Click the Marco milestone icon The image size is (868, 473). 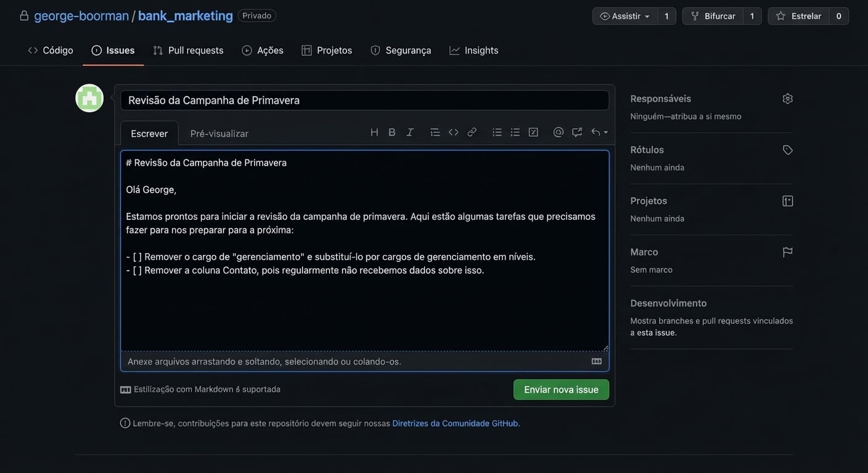[x=788, y=252]
